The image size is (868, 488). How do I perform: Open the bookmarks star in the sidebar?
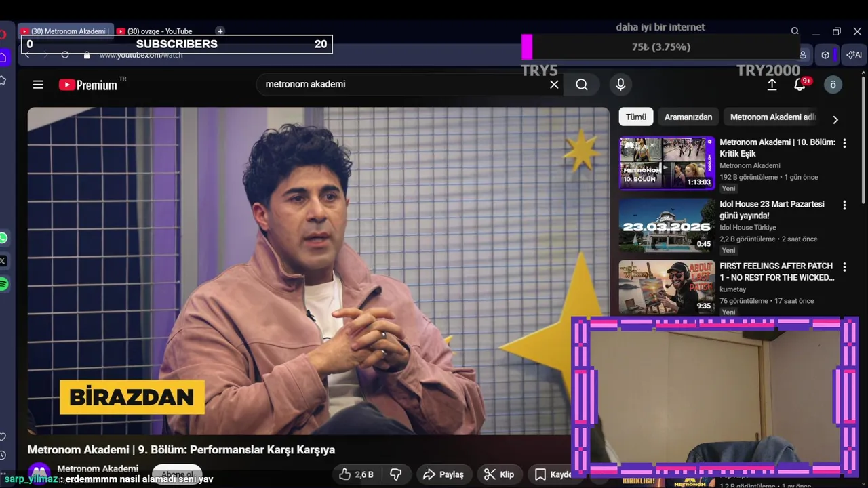coord(3,80)
